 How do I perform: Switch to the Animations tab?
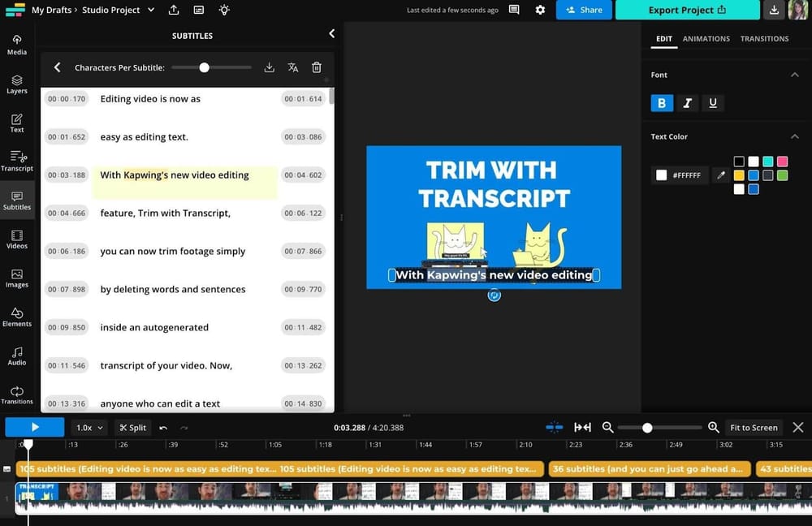[x=706, y=38]
